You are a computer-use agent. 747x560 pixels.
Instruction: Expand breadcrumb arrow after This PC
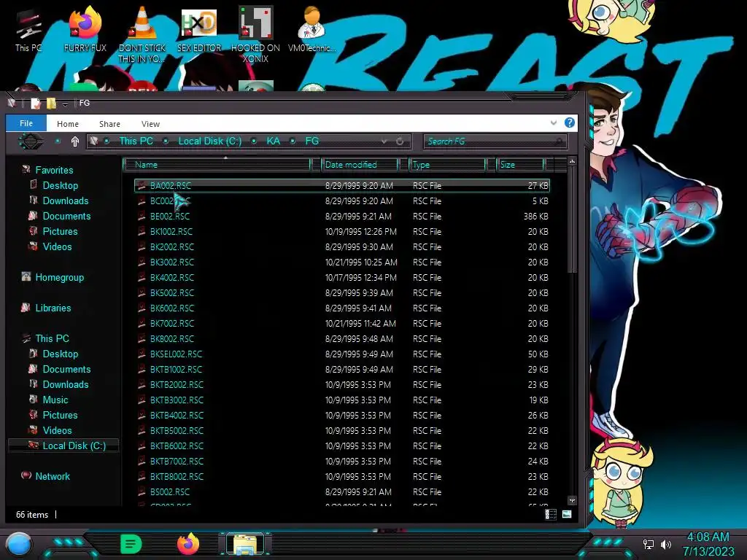click(x=166, y=141)
